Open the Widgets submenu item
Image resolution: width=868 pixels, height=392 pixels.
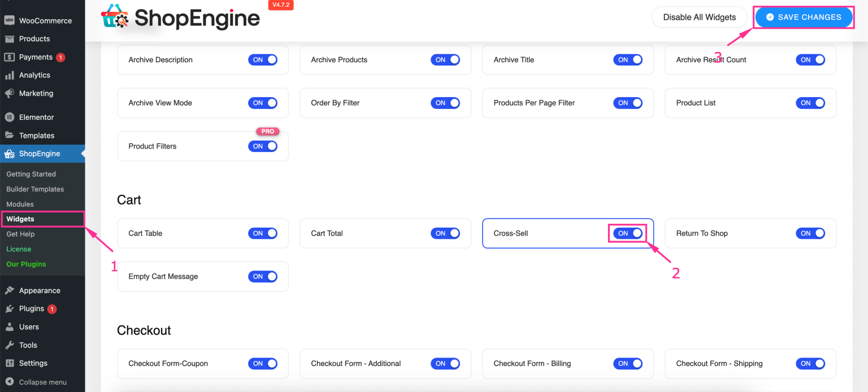coord(20,219)
